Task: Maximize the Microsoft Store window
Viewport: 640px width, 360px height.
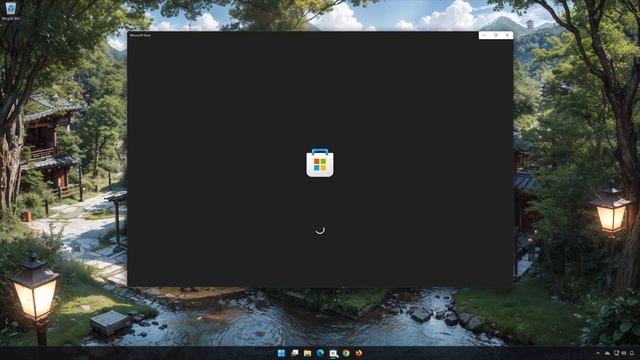Action: pos(496,36)
